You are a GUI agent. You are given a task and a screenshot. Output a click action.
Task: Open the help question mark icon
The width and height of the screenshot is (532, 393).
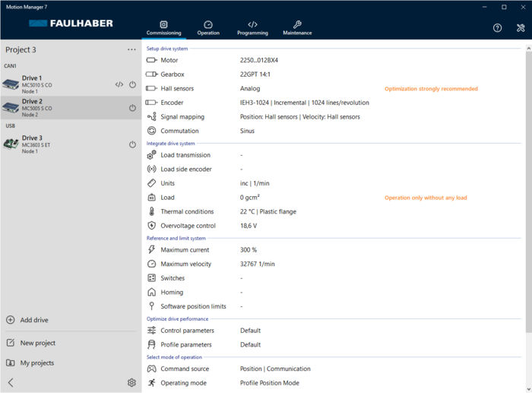pyautogui.click(x=497, y=28)
